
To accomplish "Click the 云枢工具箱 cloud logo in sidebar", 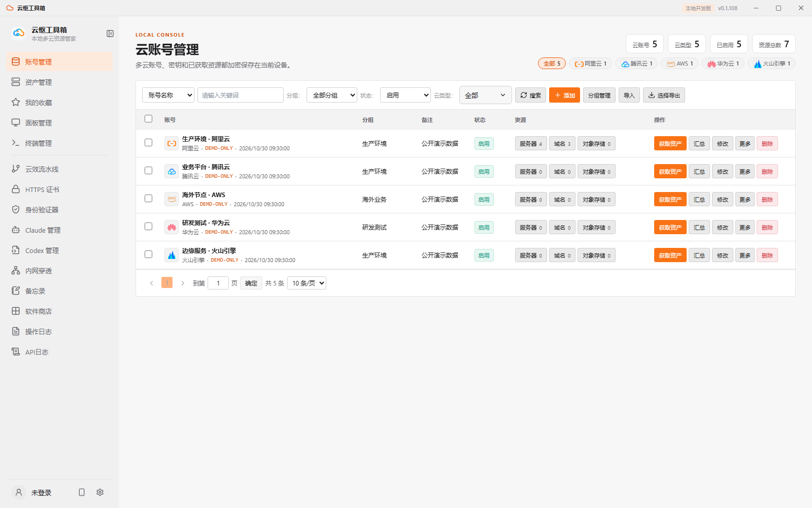I will (x=19, y=33).
